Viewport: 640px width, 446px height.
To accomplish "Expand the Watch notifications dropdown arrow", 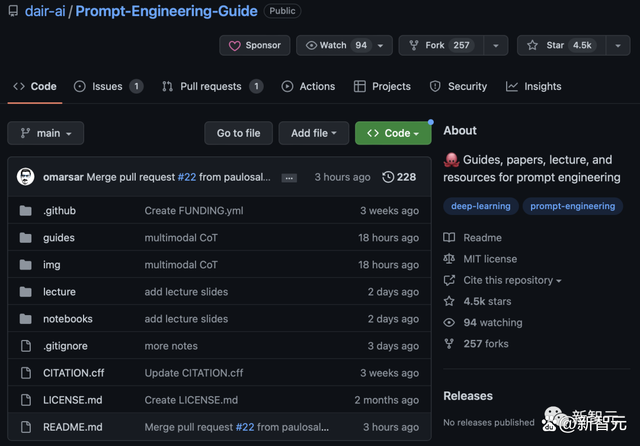I will coord(380,45).
